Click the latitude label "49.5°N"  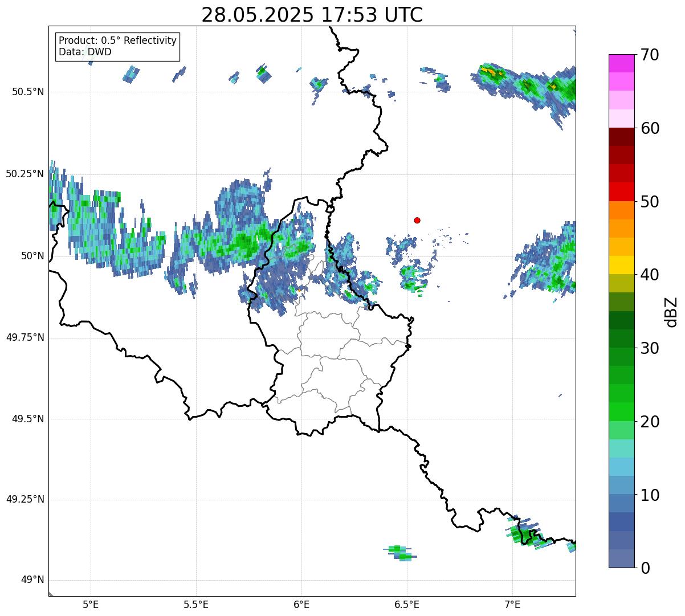coord(27,419)
